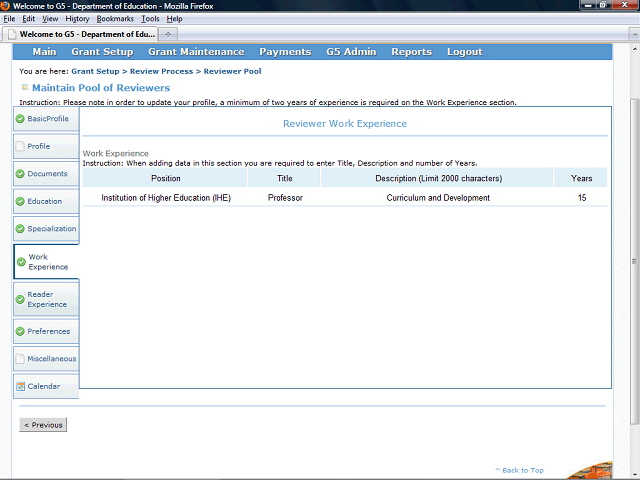
Task: Select the Institution of Higher Education row
Action: click(x=166, y=198)
